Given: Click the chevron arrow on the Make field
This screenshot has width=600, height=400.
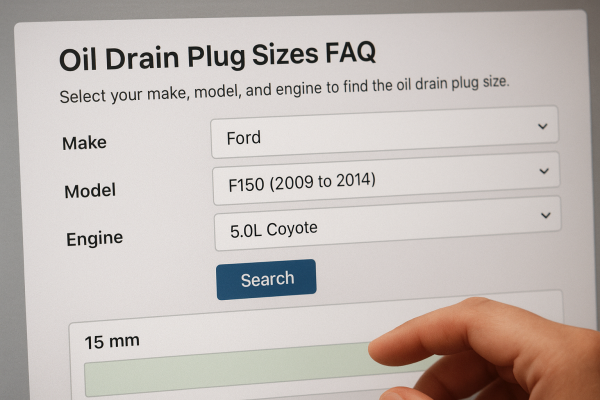Looking at the screenshot, I should coord(543,126).
